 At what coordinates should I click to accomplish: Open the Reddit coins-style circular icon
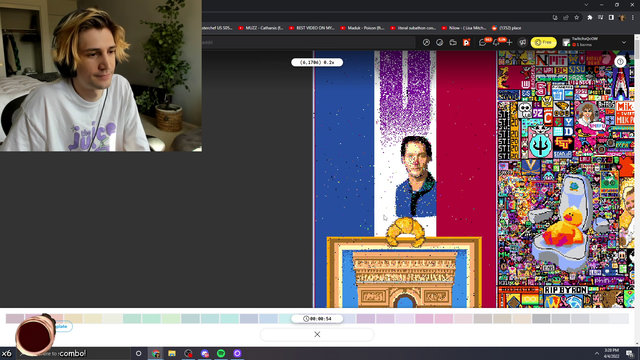tap(440, 42)
